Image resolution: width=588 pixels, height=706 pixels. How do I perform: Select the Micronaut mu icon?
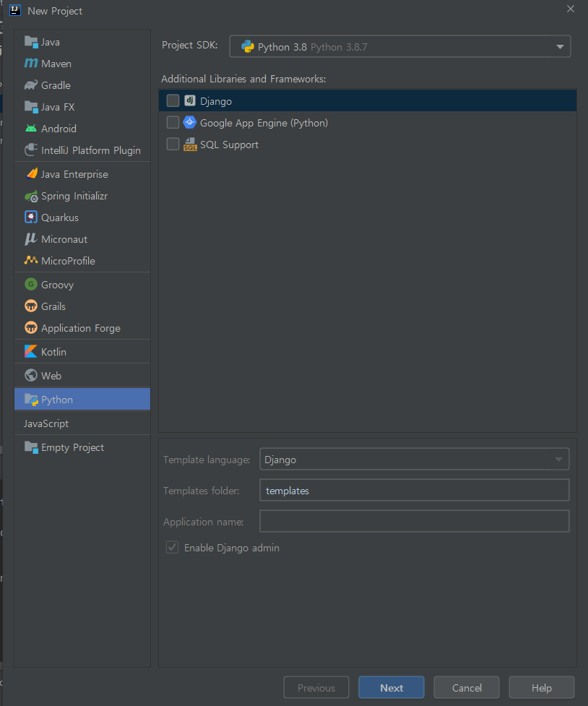pyautogui.click(x=31, y=239)
